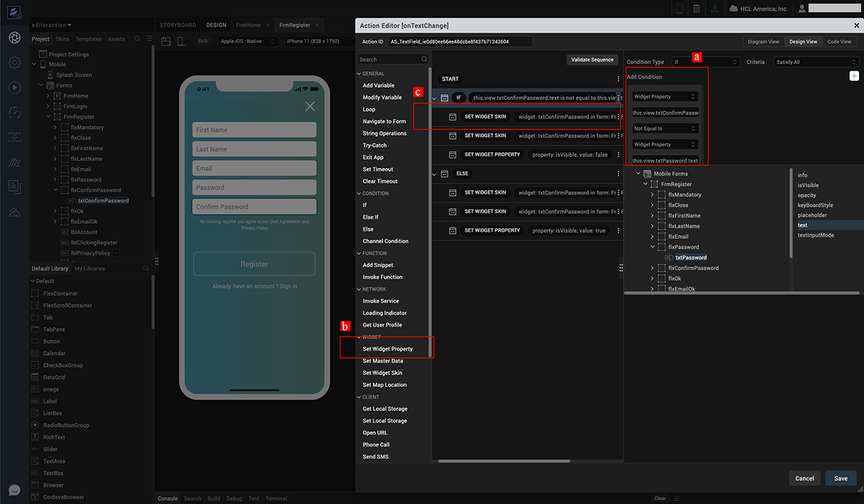Open the chat bubble icon at bottom left
The height and width of the screenshot is (504, 864).
(14, 490)
